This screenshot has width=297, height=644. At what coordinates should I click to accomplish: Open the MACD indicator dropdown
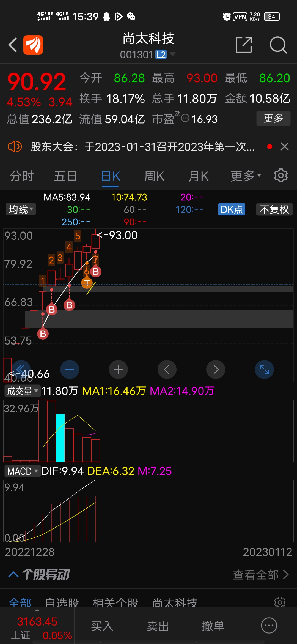tap(22, 471)
